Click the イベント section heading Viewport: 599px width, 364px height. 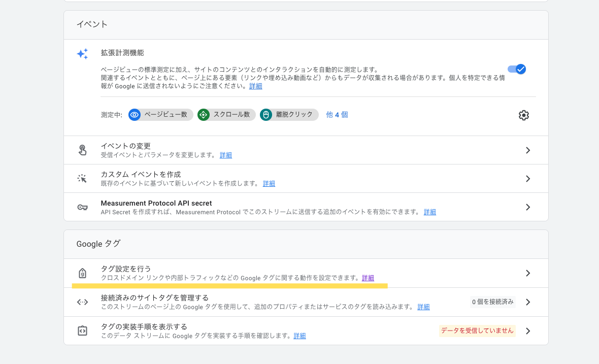92,24
